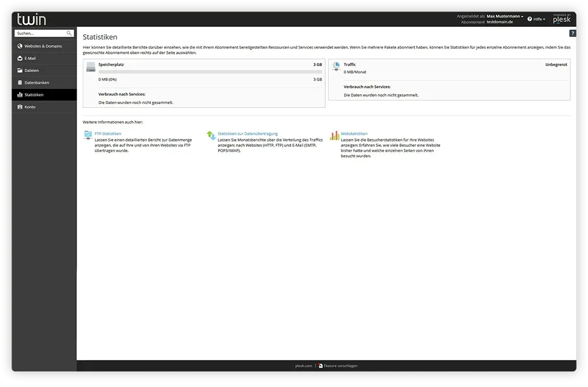Open the Max Mustermann account dropdown
Screen dimensions: 588x387
pyautogui.click(x=505, y=17)
